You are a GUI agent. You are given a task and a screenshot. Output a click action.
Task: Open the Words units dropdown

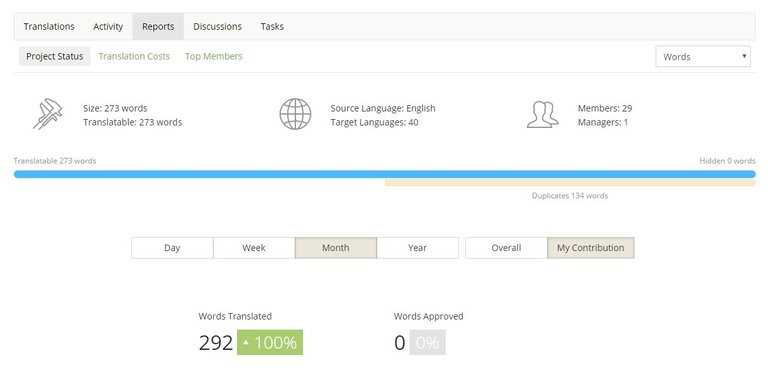click(703, 56)
